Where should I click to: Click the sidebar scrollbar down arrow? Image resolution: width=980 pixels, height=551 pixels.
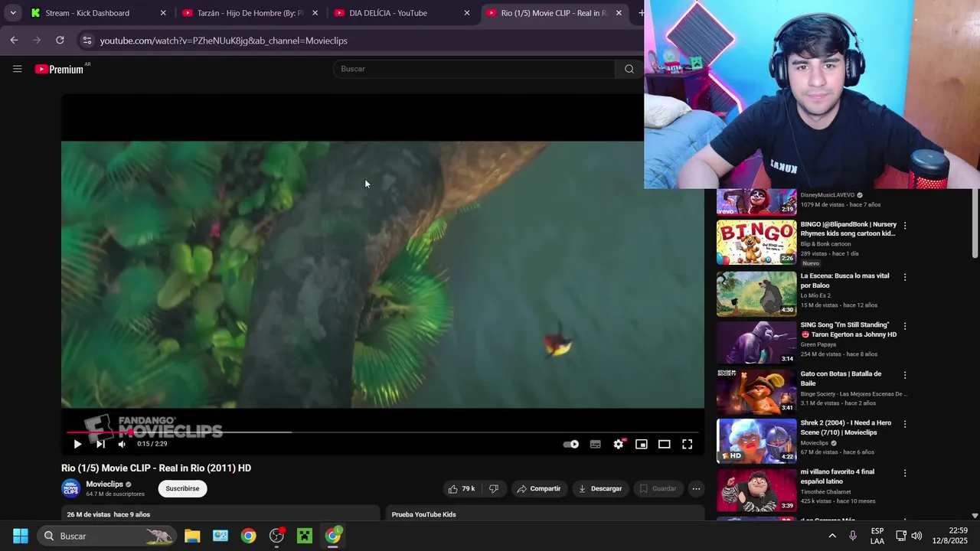pos(975,516)
